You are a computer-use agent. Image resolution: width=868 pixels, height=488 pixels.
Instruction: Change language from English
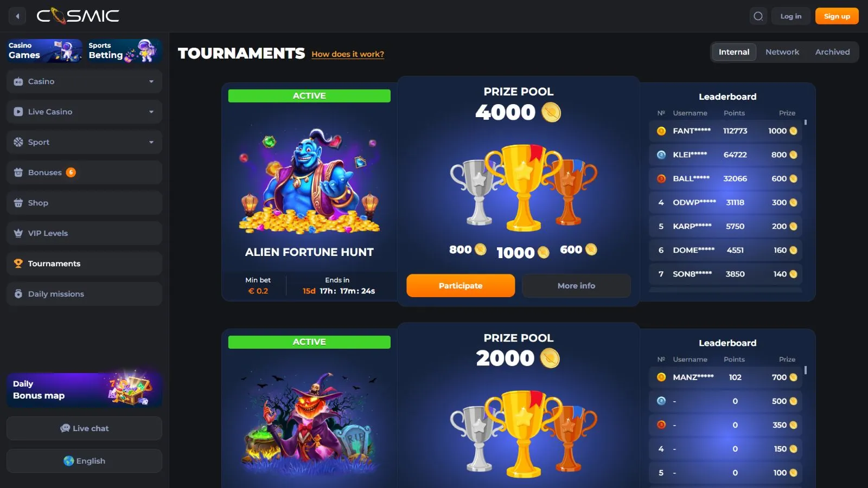click(x=85, y=461)
